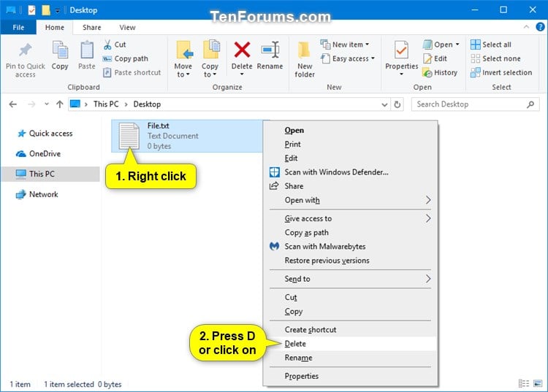Click the red X Delete icon in ribbon
The width and height of the screenshot is (548, 392).
click(242, 50)
